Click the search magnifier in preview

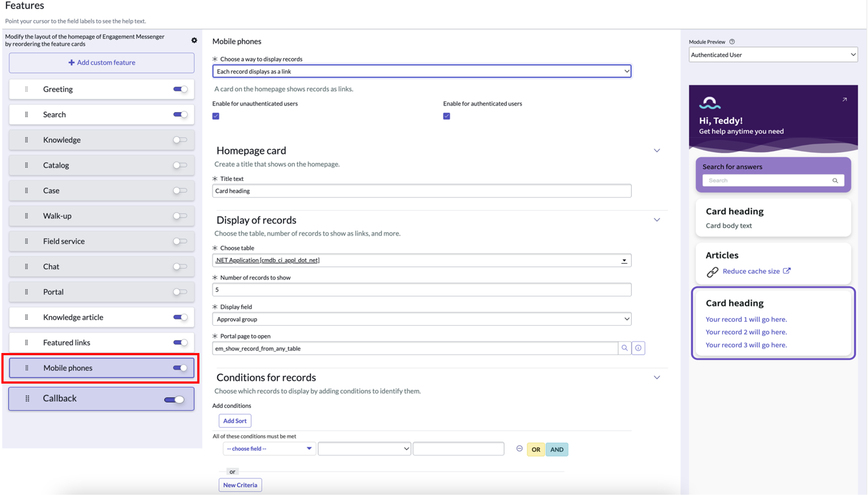(x=835, y=181)
